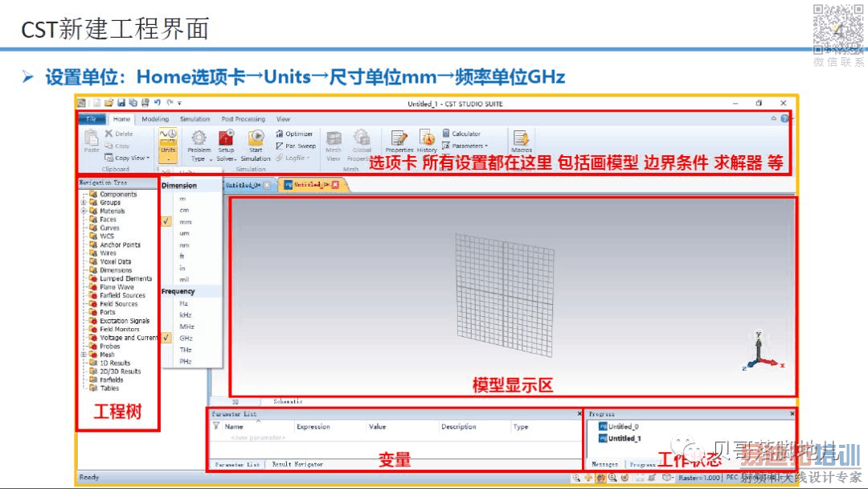Click the parameter list filter funnel icon
The image size is (868, 489).
pos(216,426)
